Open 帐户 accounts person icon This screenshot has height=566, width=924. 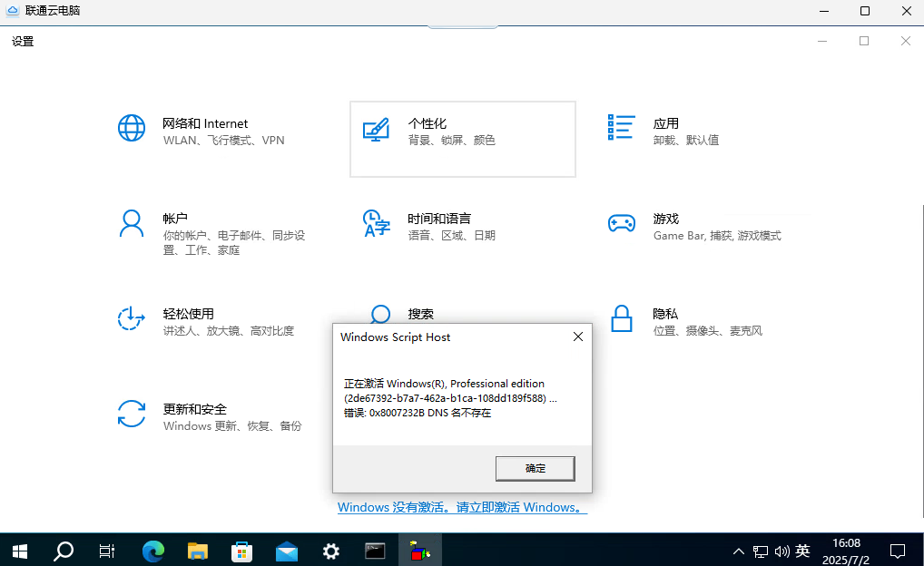click(132, 224)
